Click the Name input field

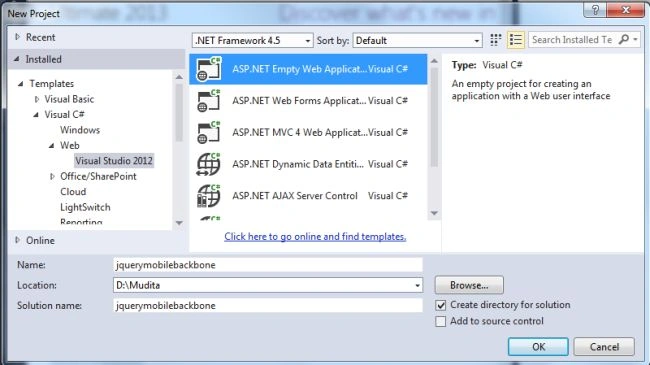pos(268,265)
